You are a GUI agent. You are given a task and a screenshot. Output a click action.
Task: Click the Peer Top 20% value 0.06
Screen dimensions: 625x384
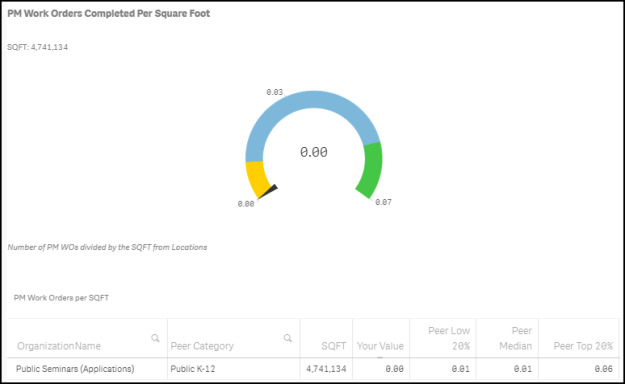coord(603,369)
